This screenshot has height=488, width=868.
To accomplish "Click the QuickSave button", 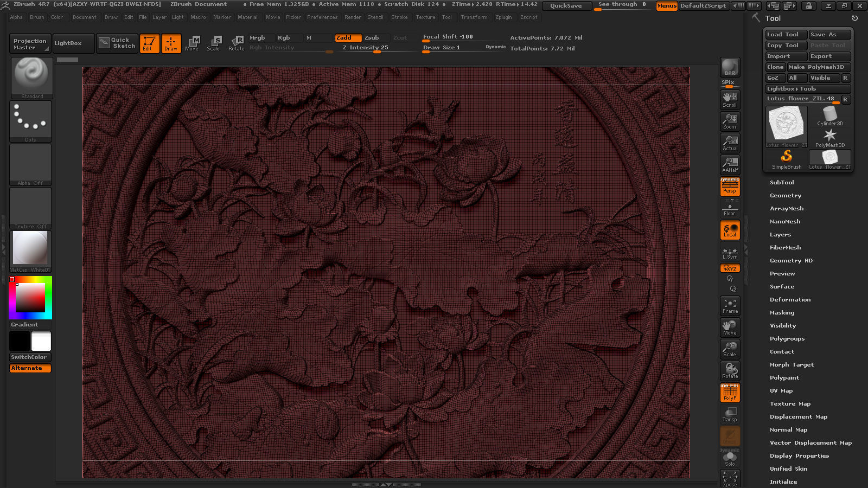I will [566, 5].
